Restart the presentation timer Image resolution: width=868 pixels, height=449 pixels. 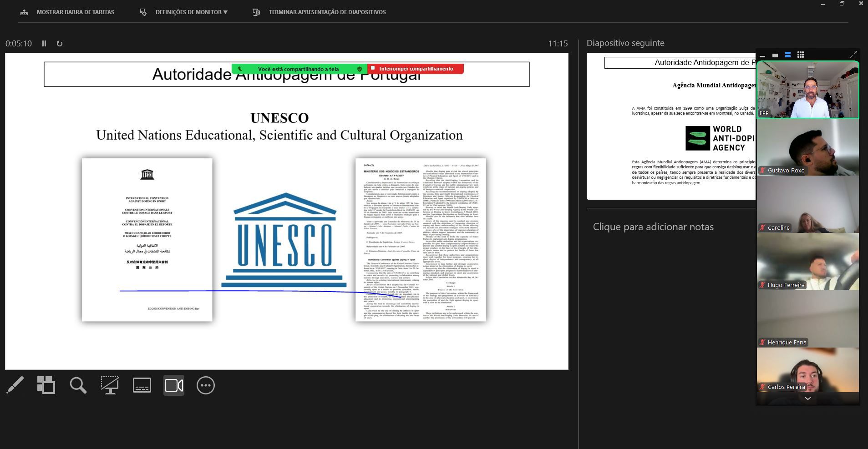click(60, 44)
